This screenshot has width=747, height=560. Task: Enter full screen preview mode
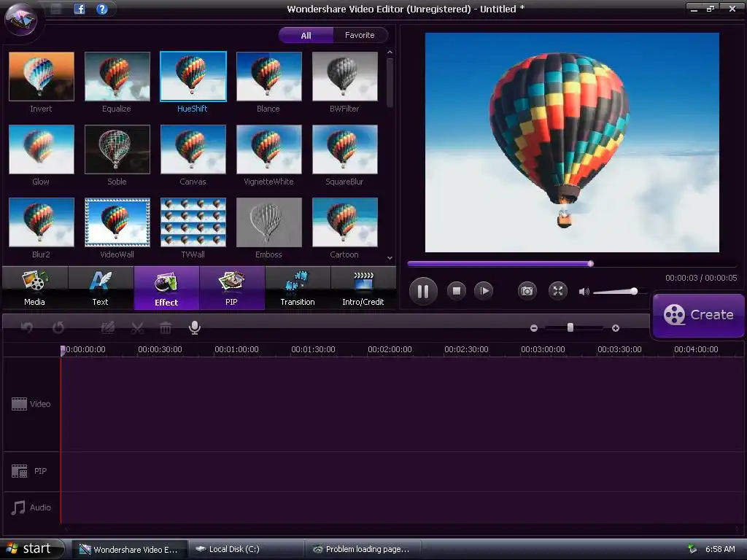558,290
